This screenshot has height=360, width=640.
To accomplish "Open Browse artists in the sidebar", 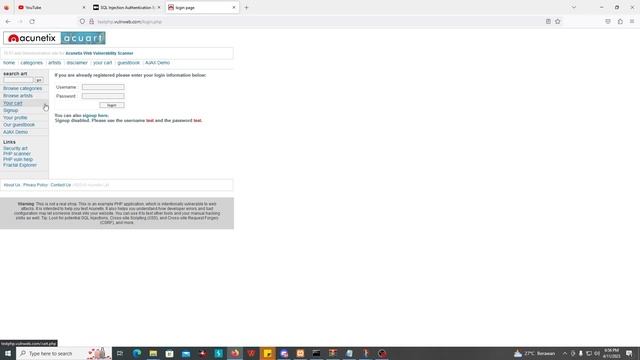I will (x=18, y=96).
